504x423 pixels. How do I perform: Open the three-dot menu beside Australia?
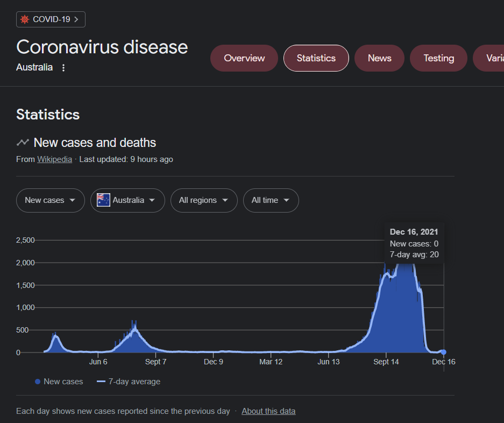[x=63, y=68]
